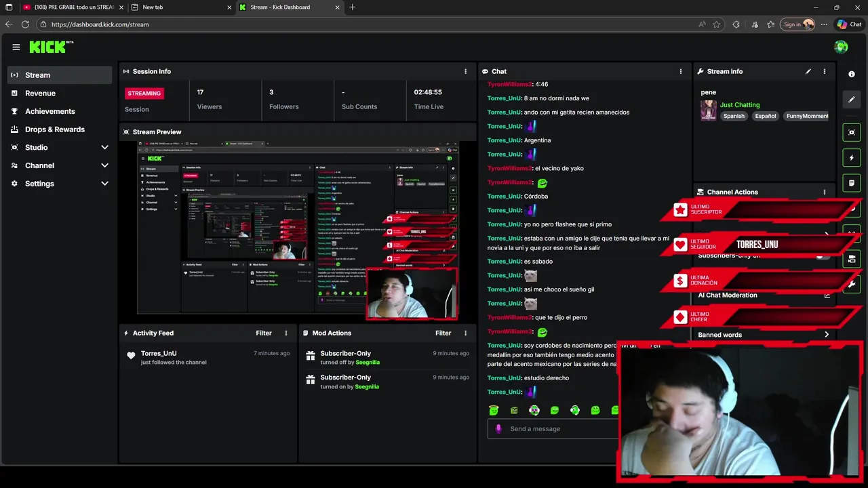Expand the Studio sidebar section

(104, 147)
